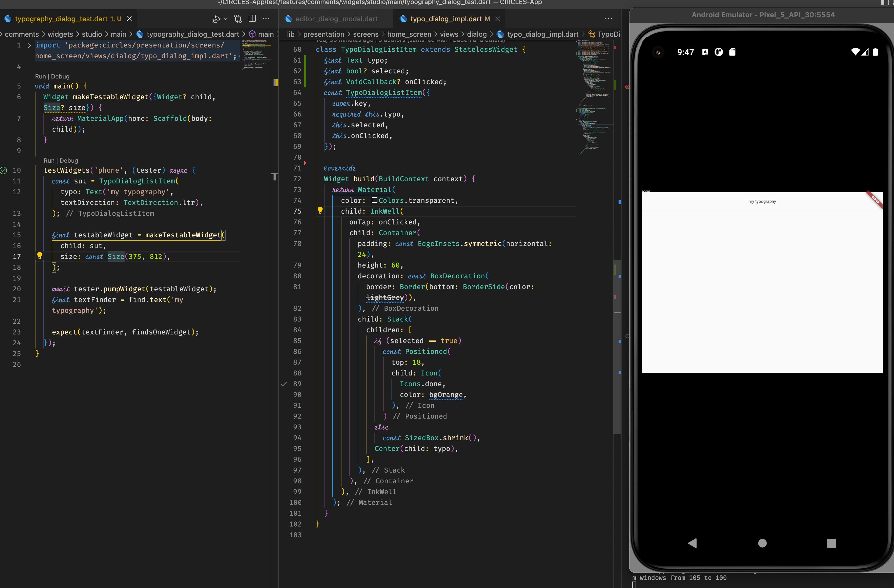Toggle the passed test checkmark on line 10
Viewport: 894px width, 588px height.
(4, 170)
